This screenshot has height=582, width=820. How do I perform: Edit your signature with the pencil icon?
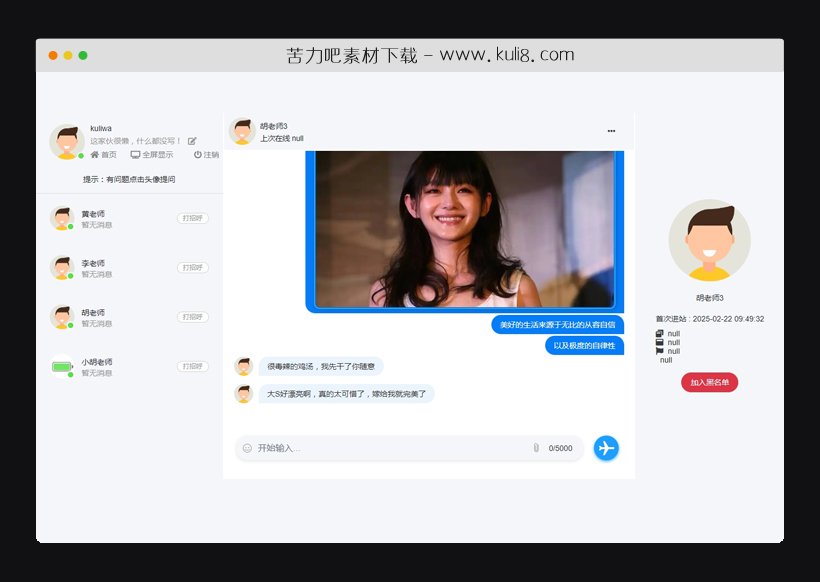pos(192,141)
